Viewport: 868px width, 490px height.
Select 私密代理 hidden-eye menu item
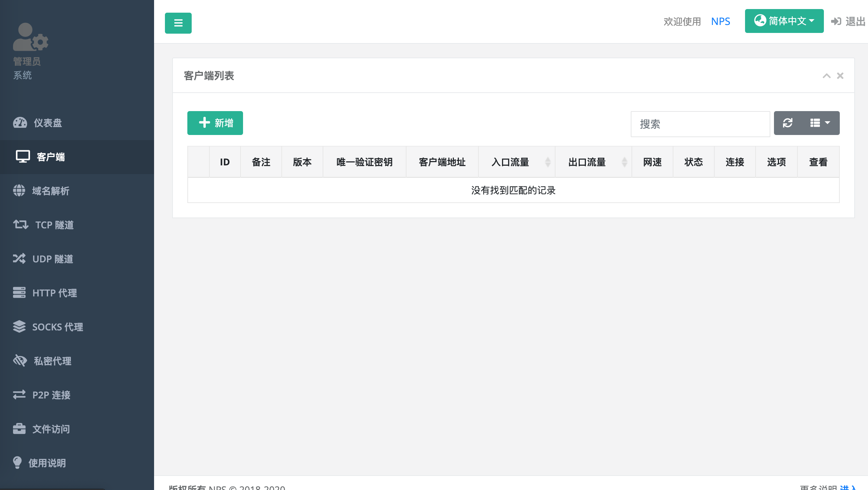pyautogui.click(x=52, y=361)
